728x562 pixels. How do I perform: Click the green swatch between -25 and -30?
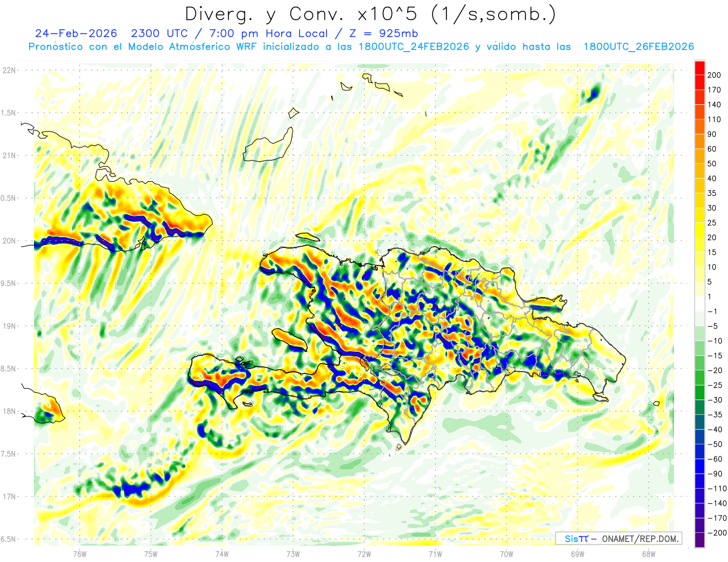click(699, 393)
